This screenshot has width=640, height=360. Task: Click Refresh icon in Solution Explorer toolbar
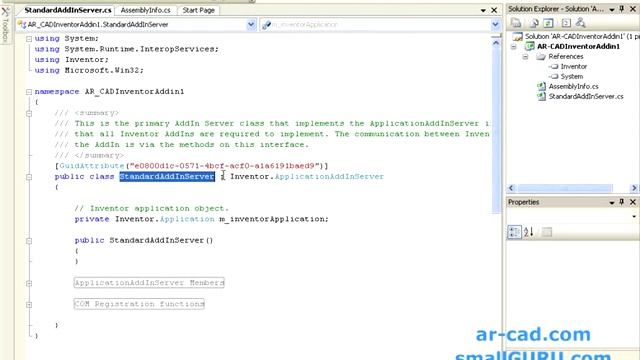click(x=548, y=24)
